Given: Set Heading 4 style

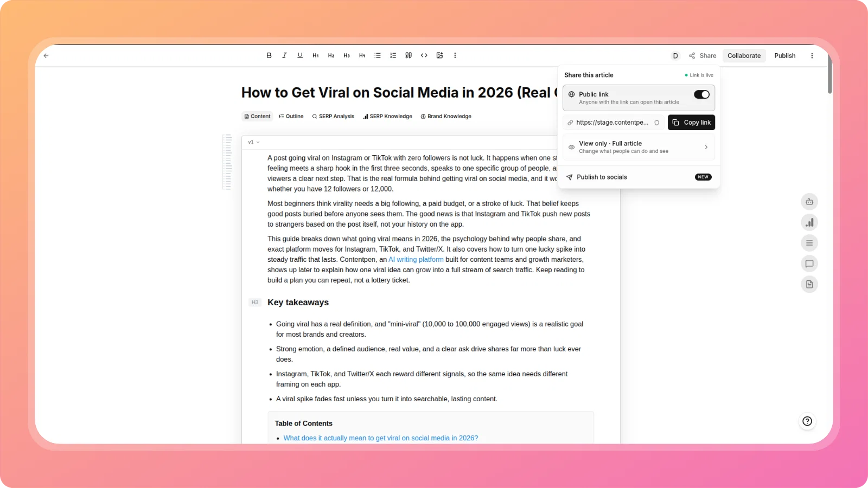Looking at the screenshot, I should pos(362,55).
